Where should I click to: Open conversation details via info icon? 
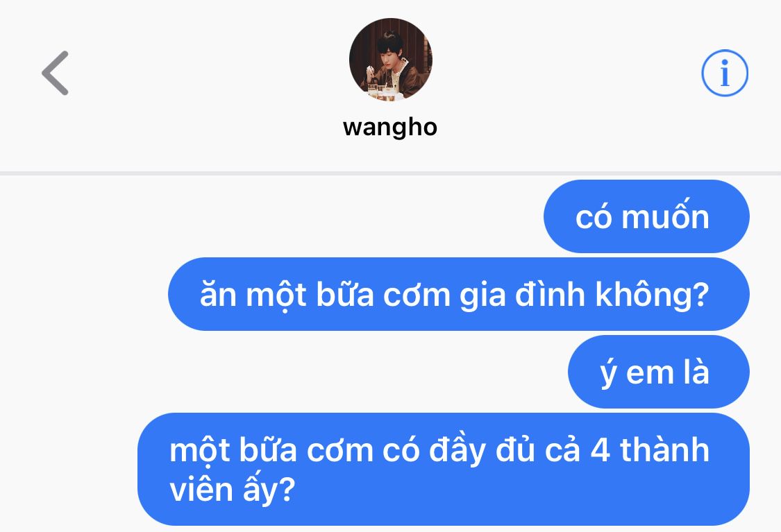[725, 73]
